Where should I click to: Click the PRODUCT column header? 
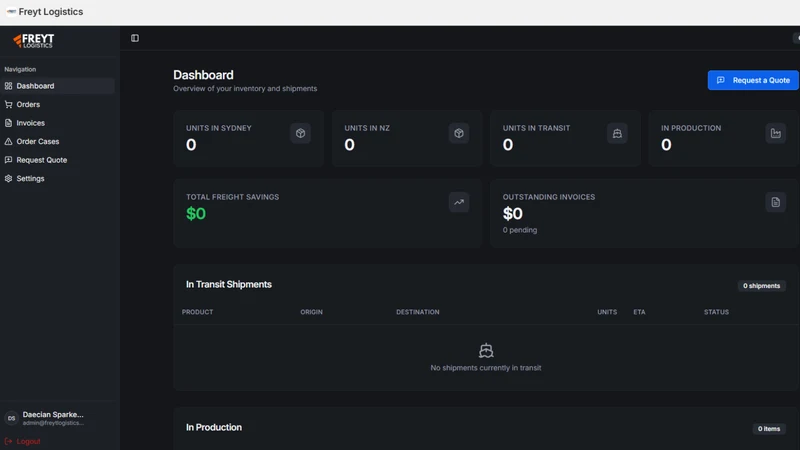pos(197,312)
